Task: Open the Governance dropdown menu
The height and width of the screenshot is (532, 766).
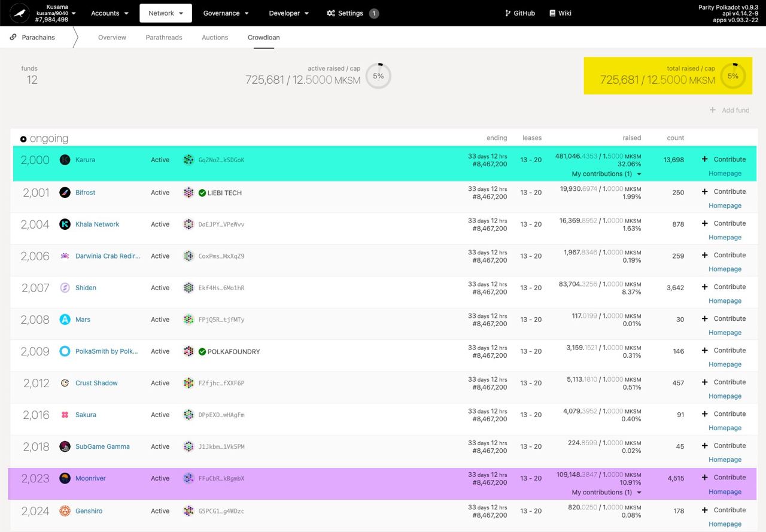Action: pos(226,13)
